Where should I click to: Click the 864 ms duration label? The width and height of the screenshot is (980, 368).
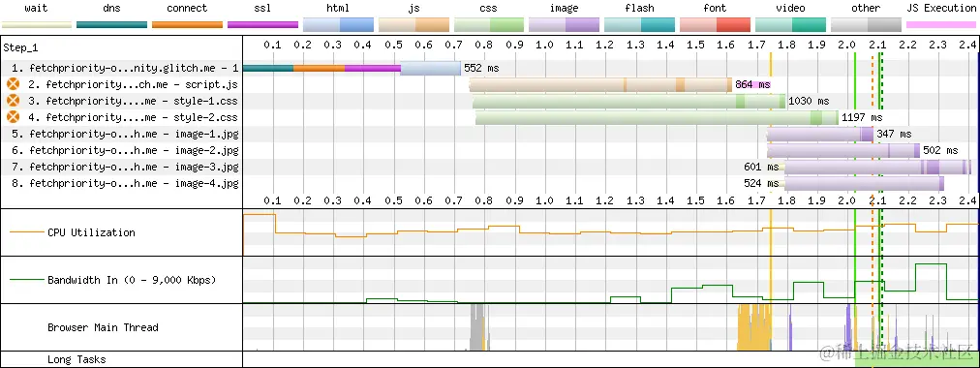(752, 84)
